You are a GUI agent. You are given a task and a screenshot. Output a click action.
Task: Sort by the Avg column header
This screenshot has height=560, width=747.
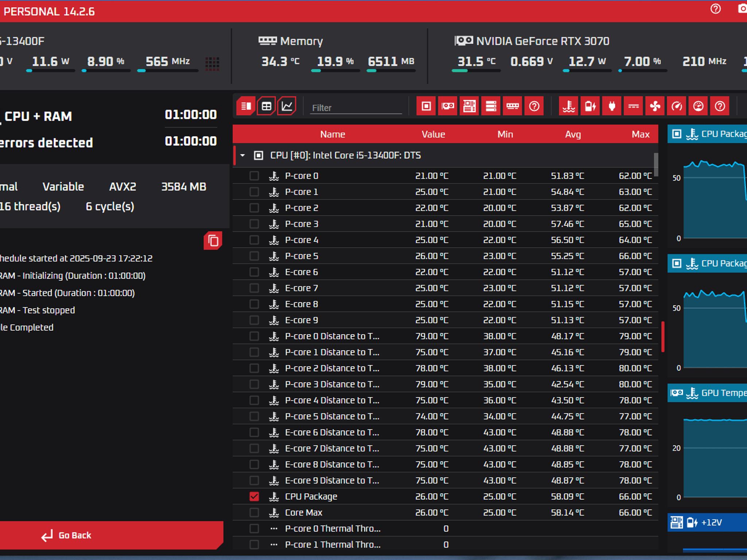pos(573,134)
